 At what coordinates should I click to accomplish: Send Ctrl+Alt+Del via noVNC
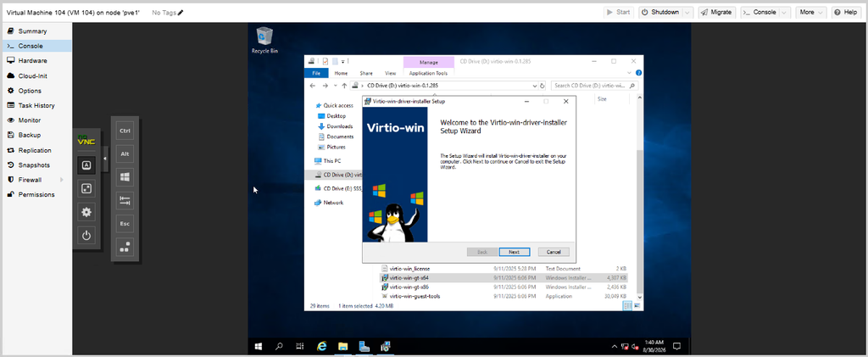click(125, 247)
